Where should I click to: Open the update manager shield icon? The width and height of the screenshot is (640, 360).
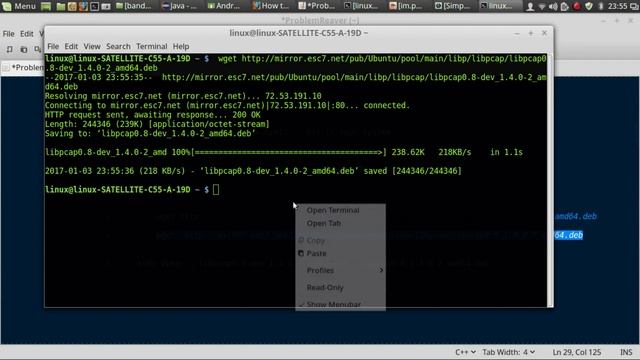coord(588,6)
